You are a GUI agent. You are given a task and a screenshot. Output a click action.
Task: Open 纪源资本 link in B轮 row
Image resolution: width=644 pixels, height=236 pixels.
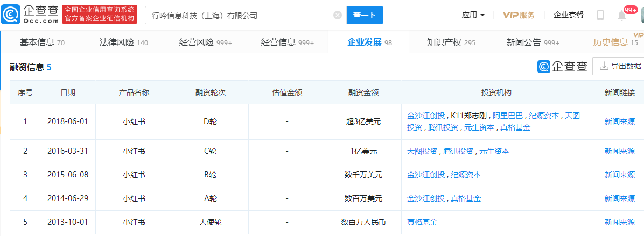pyautogui.click(x=466, y=175)
